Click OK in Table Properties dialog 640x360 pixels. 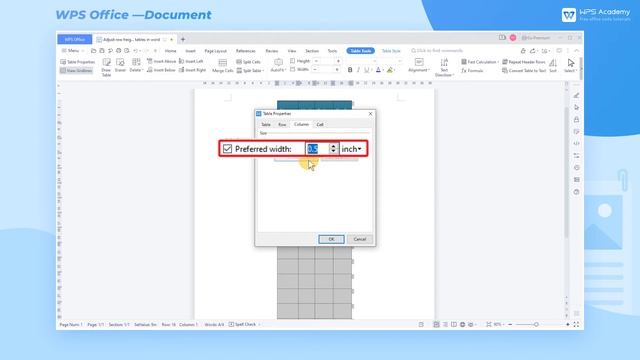coord(331,239)
